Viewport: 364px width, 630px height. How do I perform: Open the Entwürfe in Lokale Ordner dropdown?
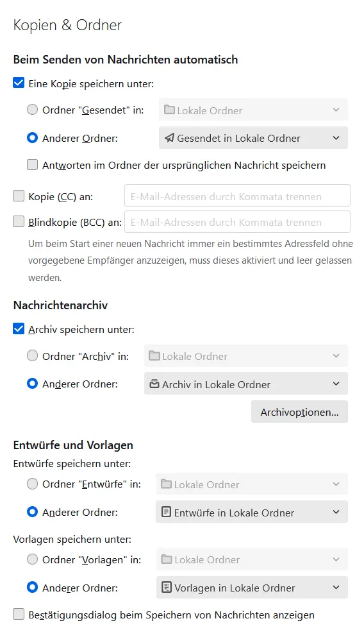coord(252,513)
